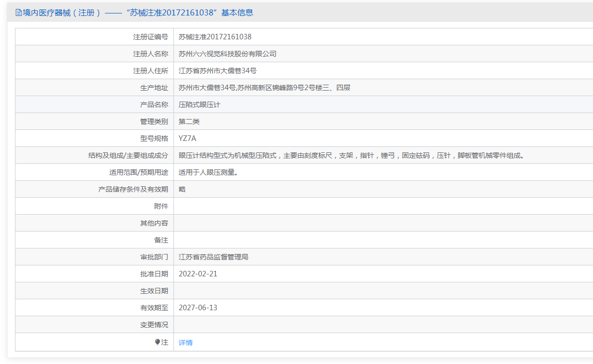Click the 略 storage conditions value
This screenshot has height=364, width=593.
(182, 189)
